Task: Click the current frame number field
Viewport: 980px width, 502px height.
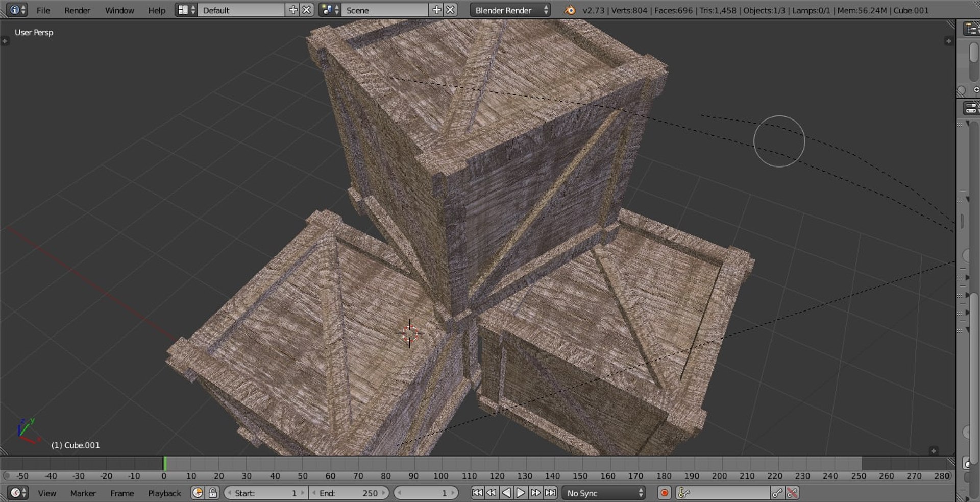Action: [x=426, y=493]
